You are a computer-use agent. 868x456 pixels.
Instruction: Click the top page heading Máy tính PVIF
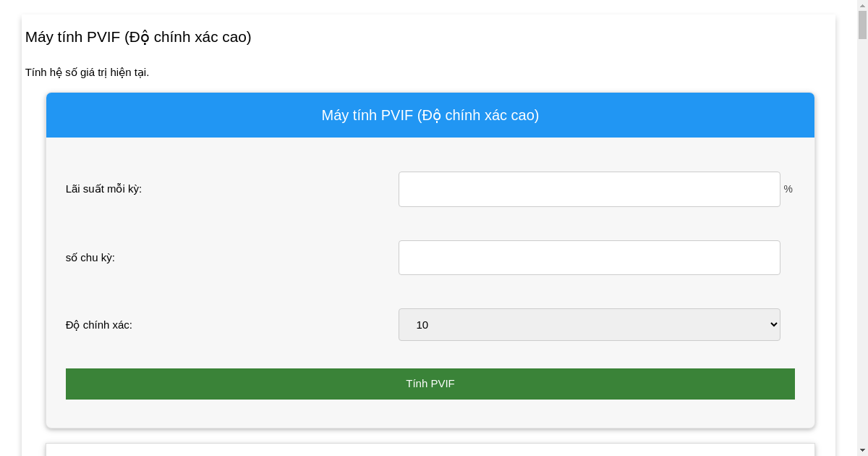[138, 37]
